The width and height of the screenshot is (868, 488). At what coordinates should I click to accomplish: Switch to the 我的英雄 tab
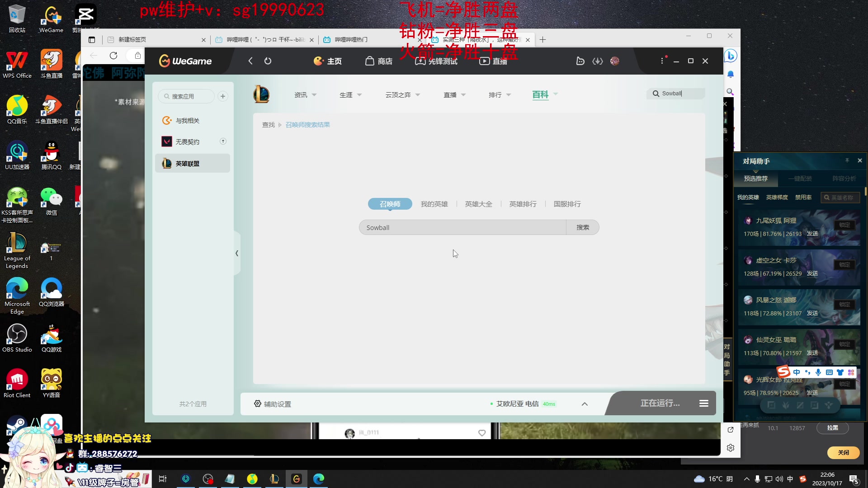tap(434, 204)
